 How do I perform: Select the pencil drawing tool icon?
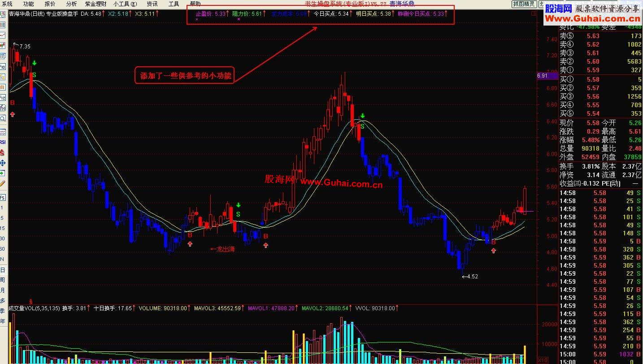pyautogui.click(x=2, y=183)
